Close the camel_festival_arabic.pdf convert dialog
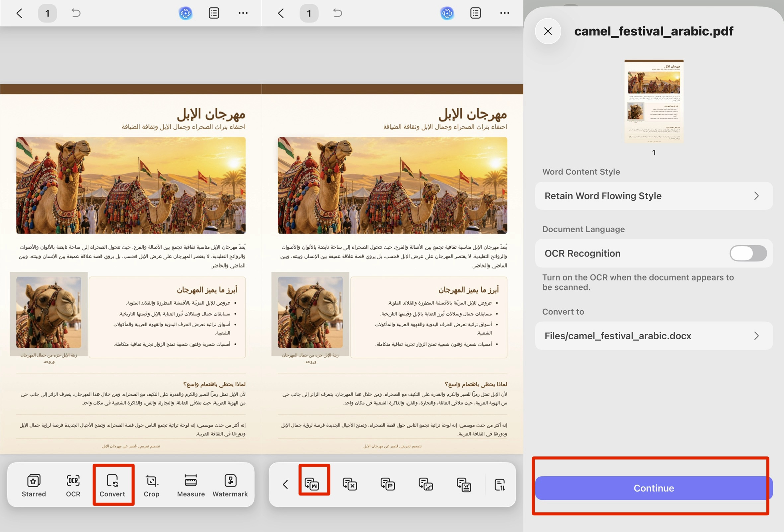Viewport: 784px width, 532px height. tap(548, 31)
